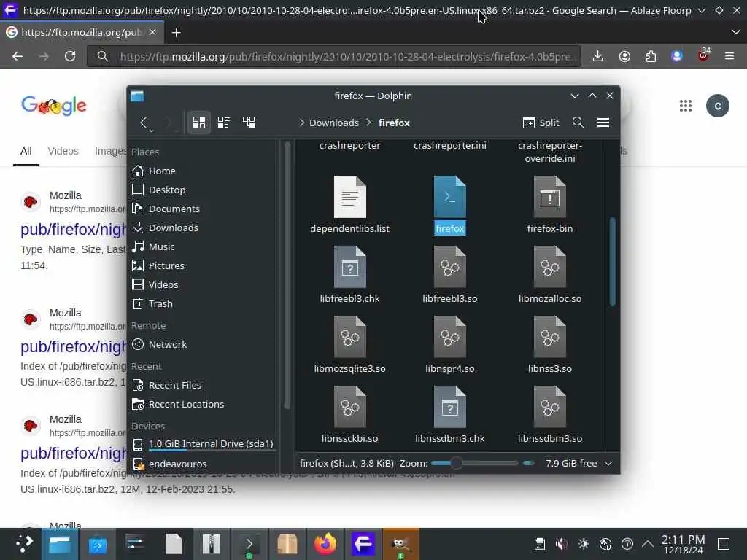Close the ftp.mozilla.org browser tab
This screenshot has height=560, width=747.
coord(152,32)
